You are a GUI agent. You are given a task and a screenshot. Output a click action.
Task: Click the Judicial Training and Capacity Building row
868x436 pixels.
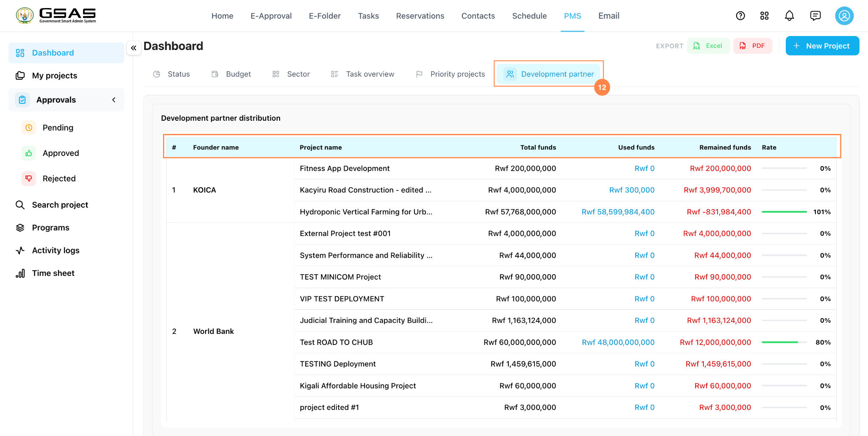(x=565, y=321)
